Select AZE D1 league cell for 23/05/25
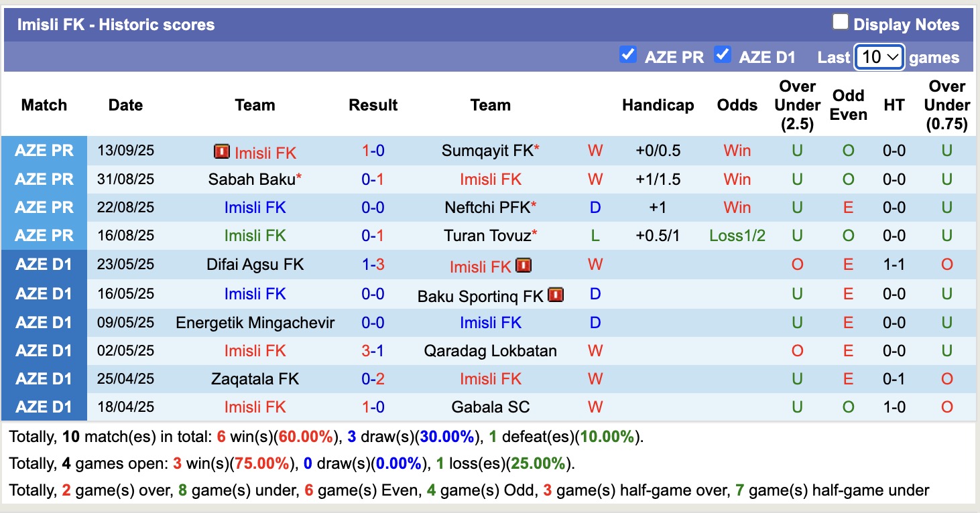The image size is (980, 513). (x=44, y=265)
